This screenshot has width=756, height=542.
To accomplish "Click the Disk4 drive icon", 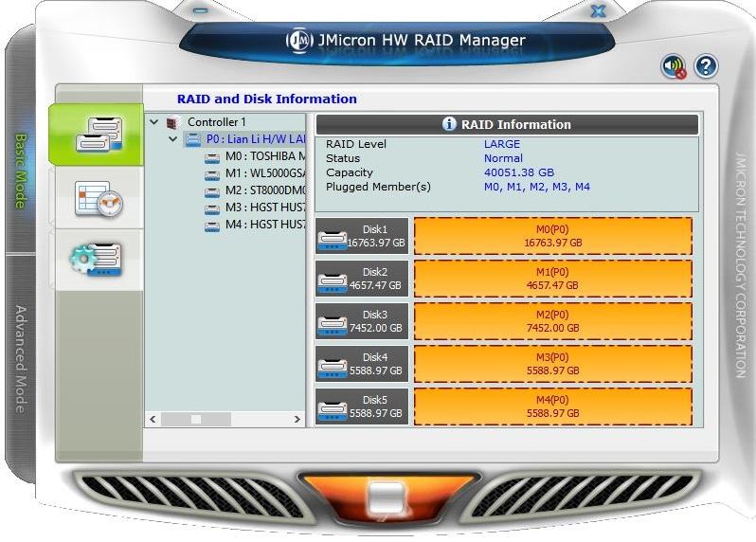I will [x=333, y=367].
